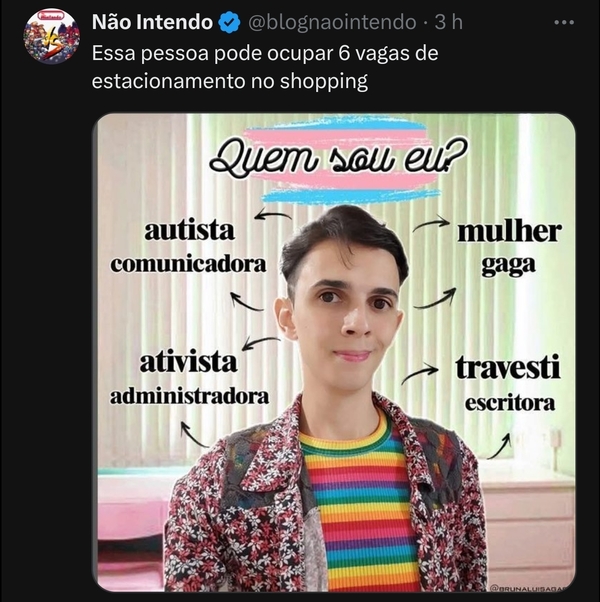The height and width of the screenshot is (602, 600).
Task: Click the "3 h" post timestamp
Action: click(x=449, y=22)
